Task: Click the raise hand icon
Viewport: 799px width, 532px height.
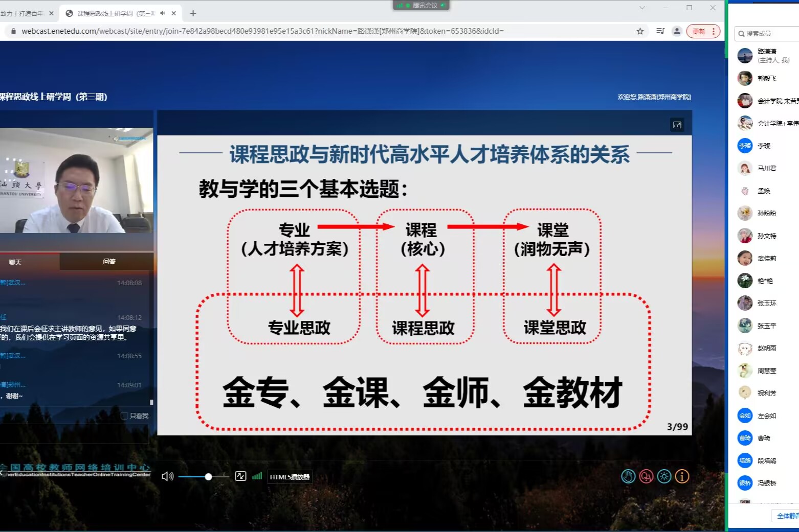Action: point(628,476)
